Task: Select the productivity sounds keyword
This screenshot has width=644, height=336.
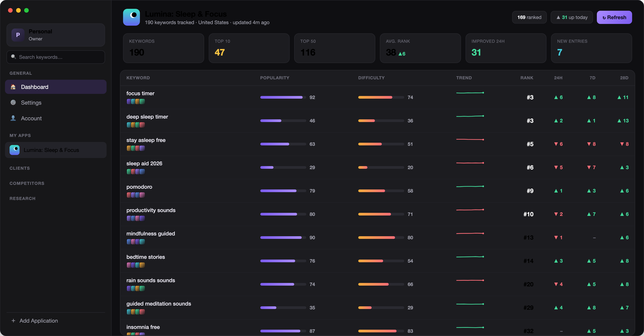Action: [x=151, y=210]
